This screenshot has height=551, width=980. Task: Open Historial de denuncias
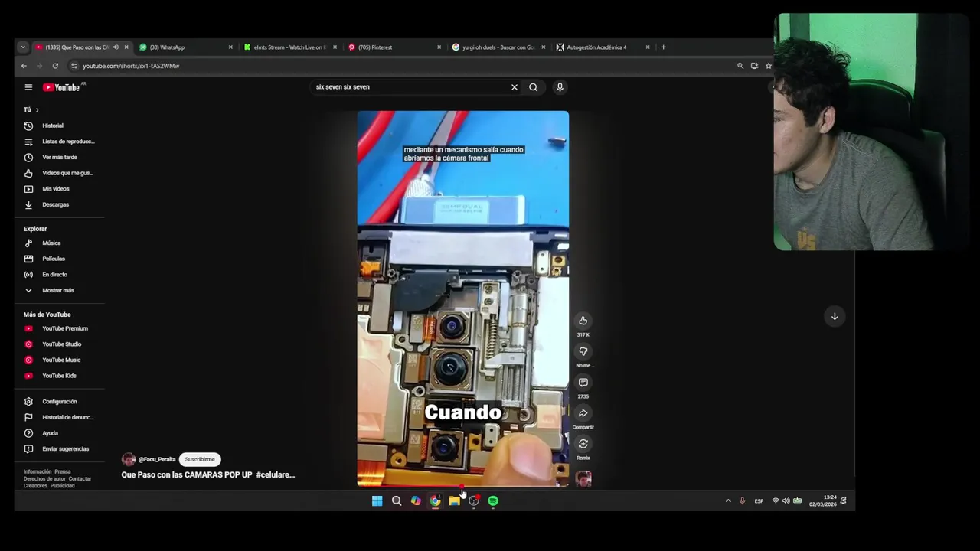(60, 417)
